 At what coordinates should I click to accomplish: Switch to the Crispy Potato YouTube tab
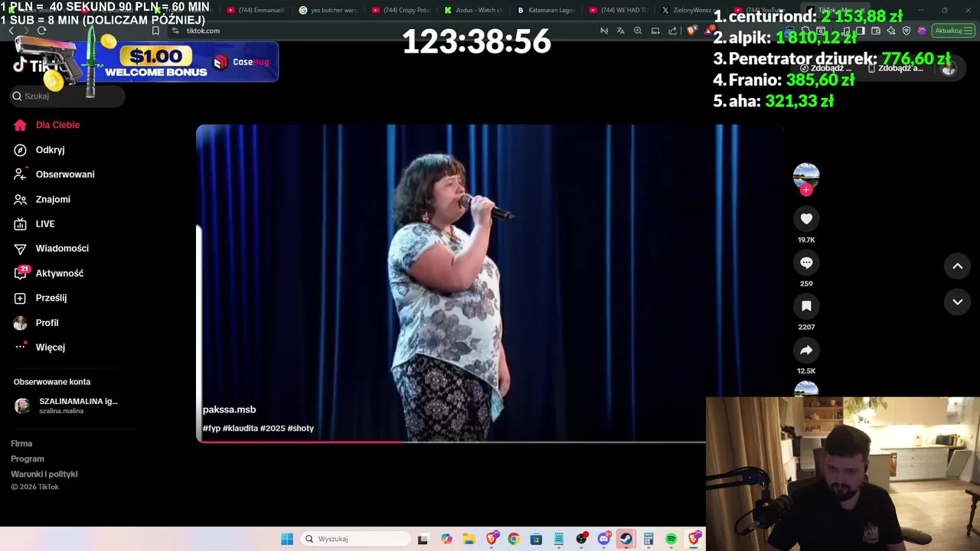tap(401, 10)
